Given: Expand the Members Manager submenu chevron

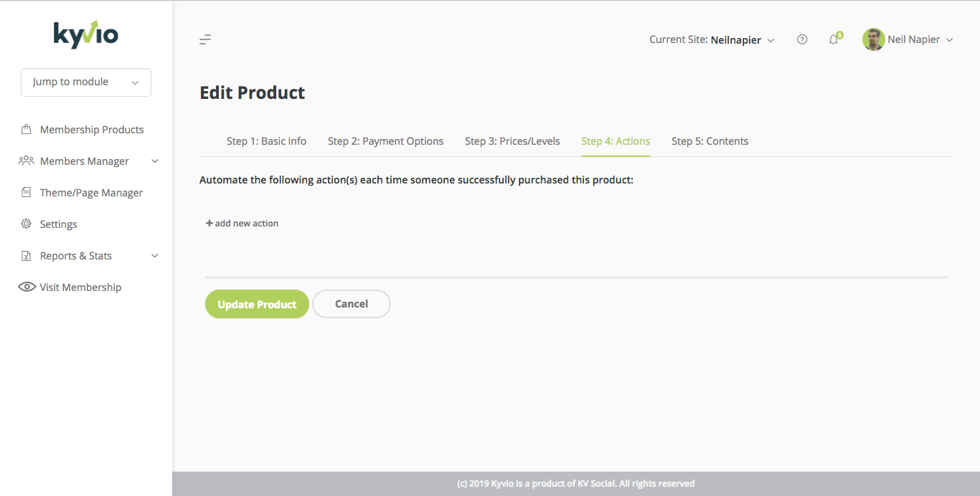Looking at the screenshot, I should point(154,161).
